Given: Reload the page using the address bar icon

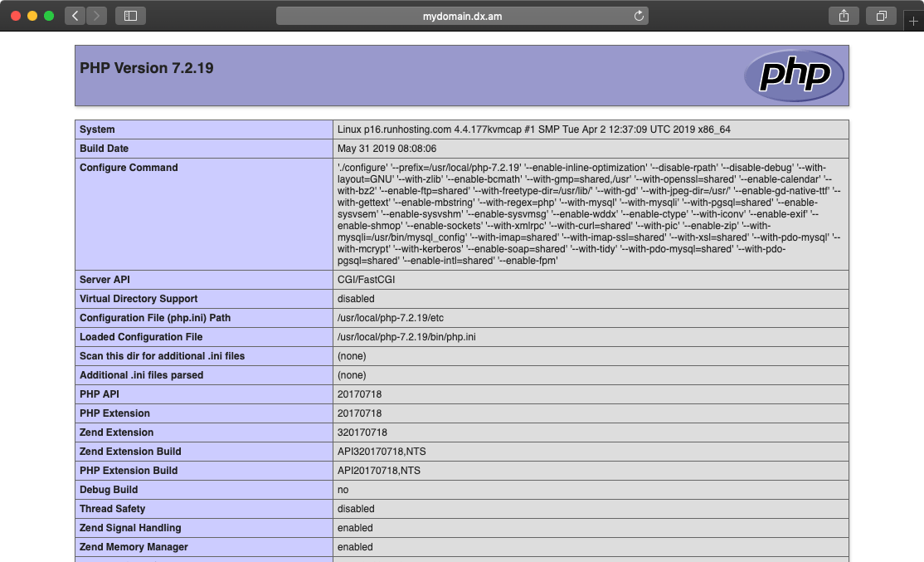Looking at the screenshot, I should click(639, 16).
